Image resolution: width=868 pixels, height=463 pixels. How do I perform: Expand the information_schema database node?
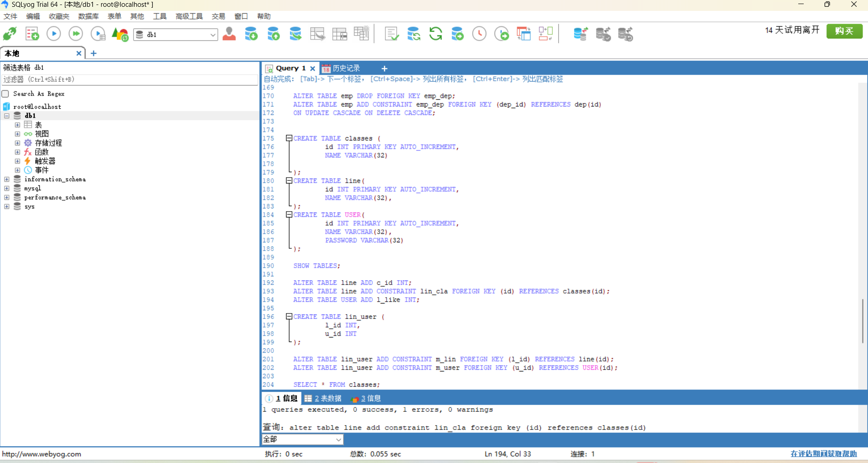[7, 179]
